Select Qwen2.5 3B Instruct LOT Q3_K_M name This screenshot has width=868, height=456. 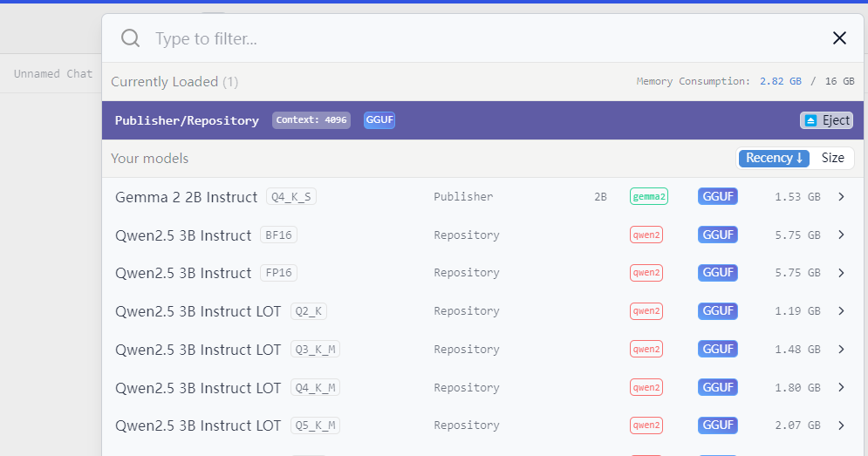198,350
